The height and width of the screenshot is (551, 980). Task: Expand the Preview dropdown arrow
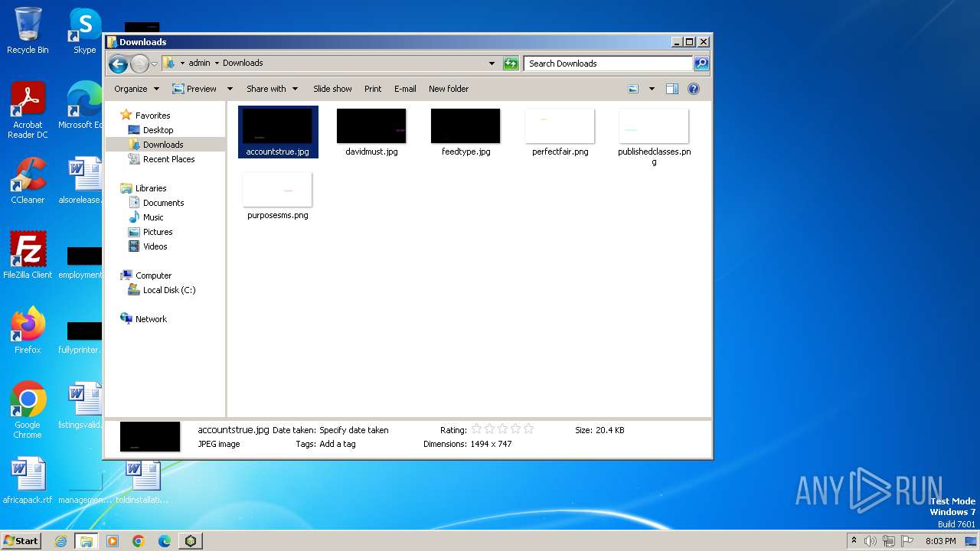229,89
